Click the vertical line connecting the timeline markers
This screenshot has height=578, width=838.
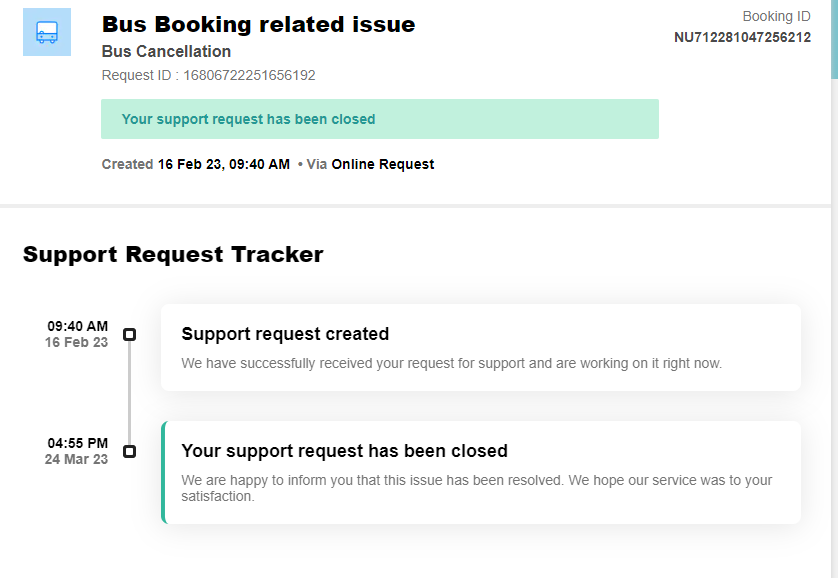(129, 393)
